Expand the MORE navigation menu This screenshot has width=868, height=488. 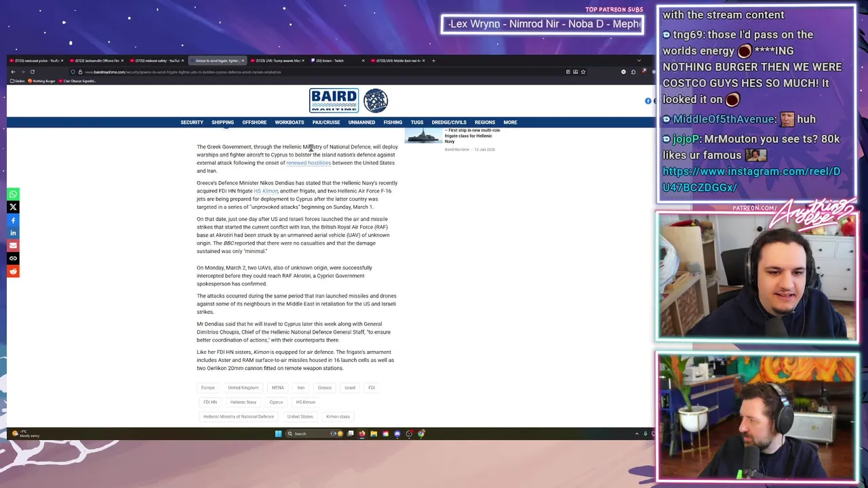[510, 123]
